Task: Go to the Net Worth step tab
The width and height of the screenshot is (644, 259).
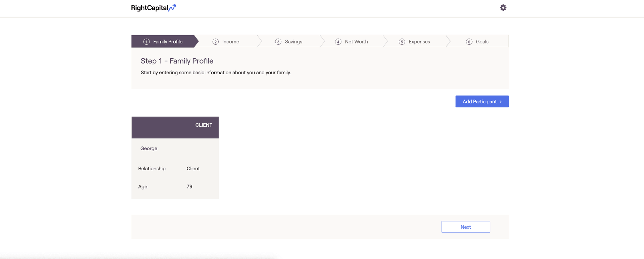Action: point(356,42)
